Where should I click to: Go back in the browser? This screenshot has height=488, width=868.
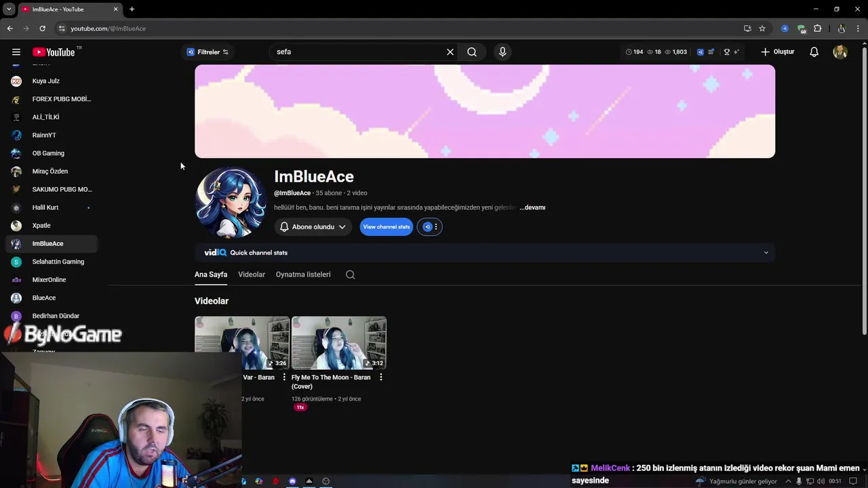[x=9, y=28]
